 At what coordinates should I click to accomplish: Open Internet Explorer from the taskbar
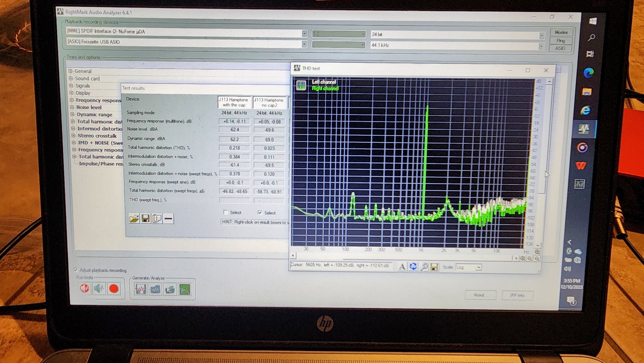[x=585, y=110]
